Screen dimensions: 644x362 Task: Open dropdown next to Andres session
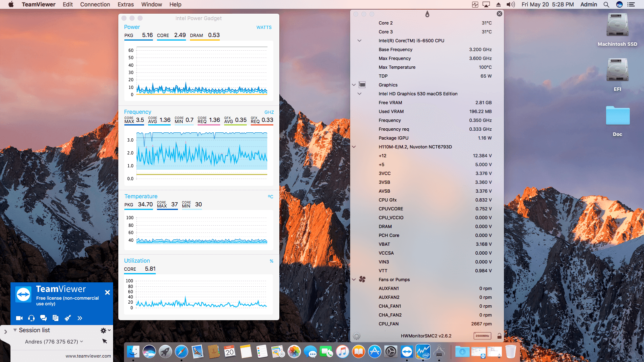(82, 341)
